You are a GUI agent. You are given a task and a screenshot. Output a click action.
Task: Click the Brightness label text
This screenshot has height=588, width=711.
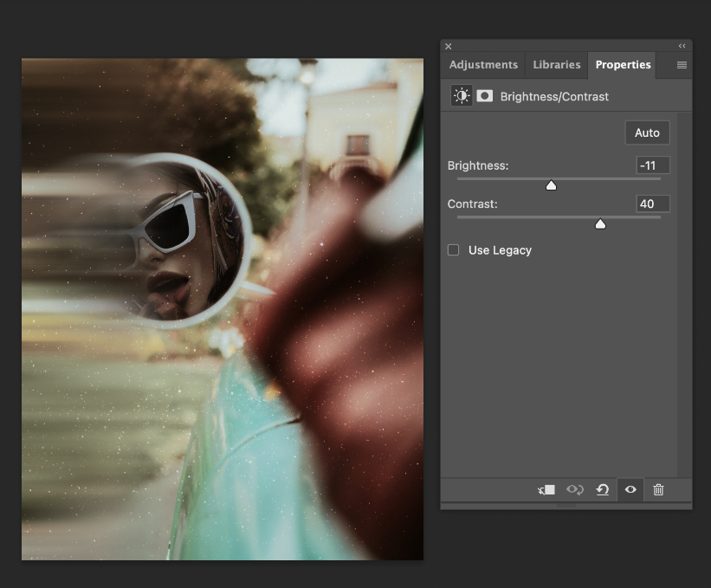[478, 166]
